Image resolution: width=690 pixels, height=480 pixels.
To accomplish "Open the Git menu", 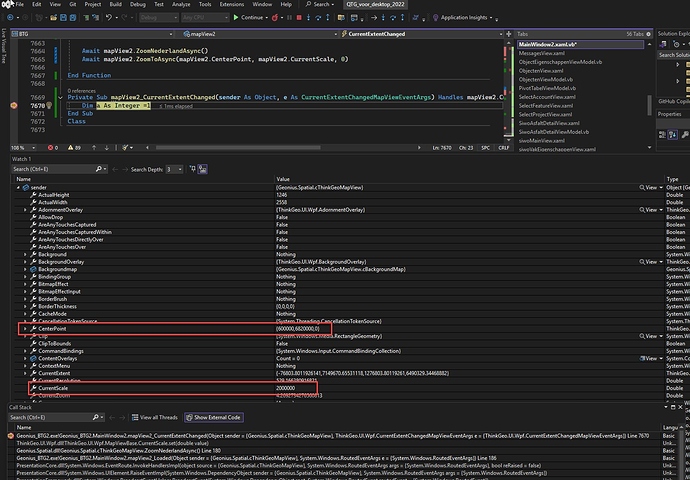I will coord(73,4).
